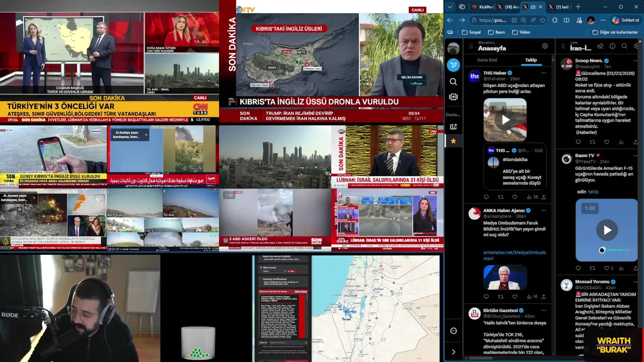This screenshot has height=362, width=644.
Task: Click the takip link in Basın TV post
Action: pyautogui.click(x=593, y=192)
